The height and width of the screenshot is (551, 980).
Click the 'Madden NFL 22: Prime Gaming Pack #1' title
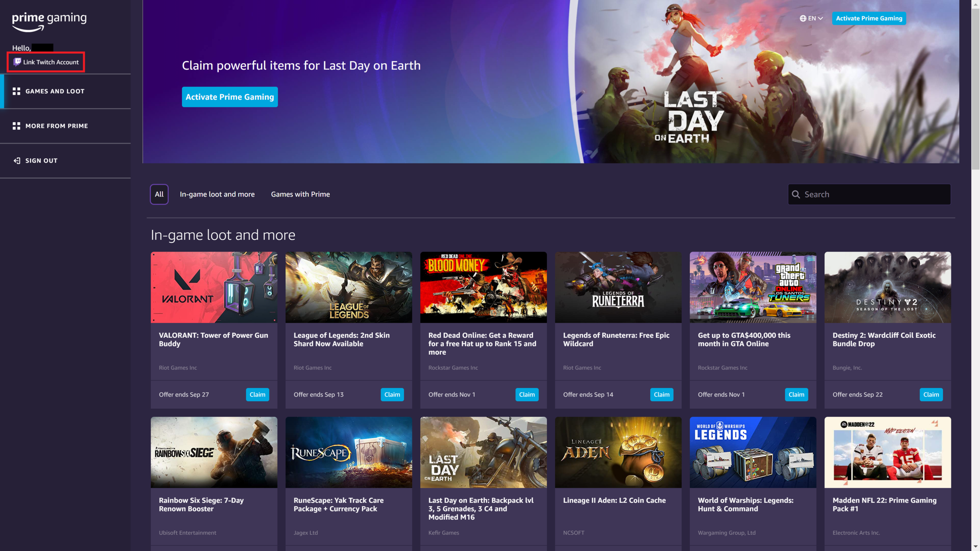point(884,504)
